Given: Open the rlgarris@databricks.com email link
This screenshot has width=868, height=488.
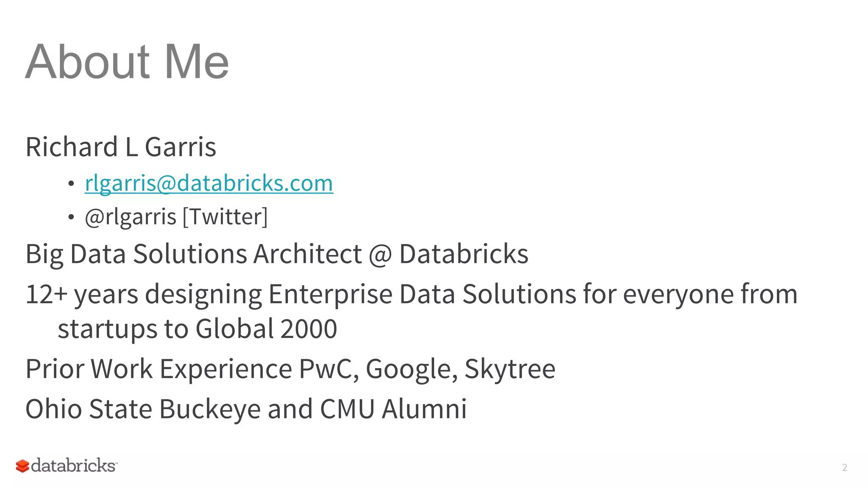Looking at the screenshot, I should click(209, 183).
